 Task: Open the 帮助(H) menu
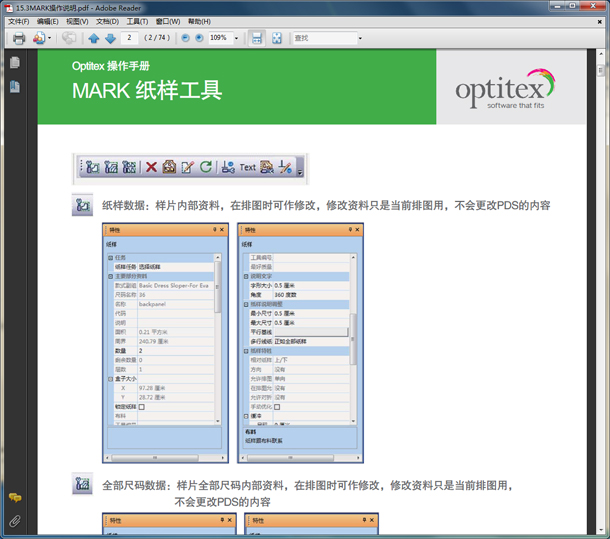(199, 21)
